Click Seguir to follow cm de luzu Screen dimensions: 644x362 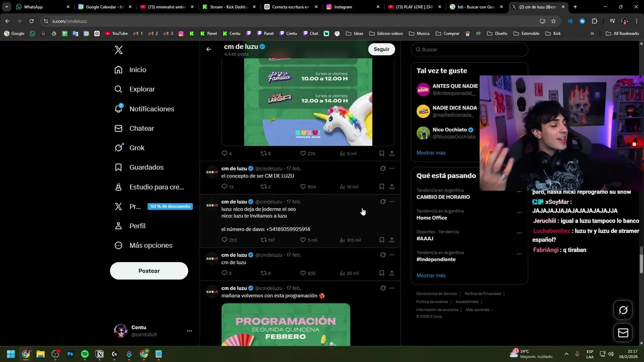[381, 49]
